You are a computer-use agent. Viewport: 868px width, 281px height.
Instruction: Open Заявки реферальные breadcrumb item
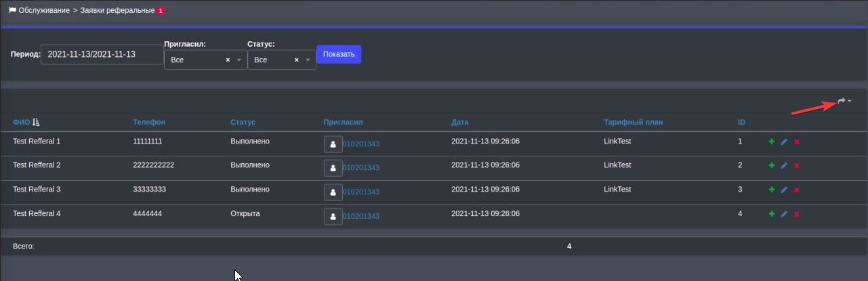117,11
